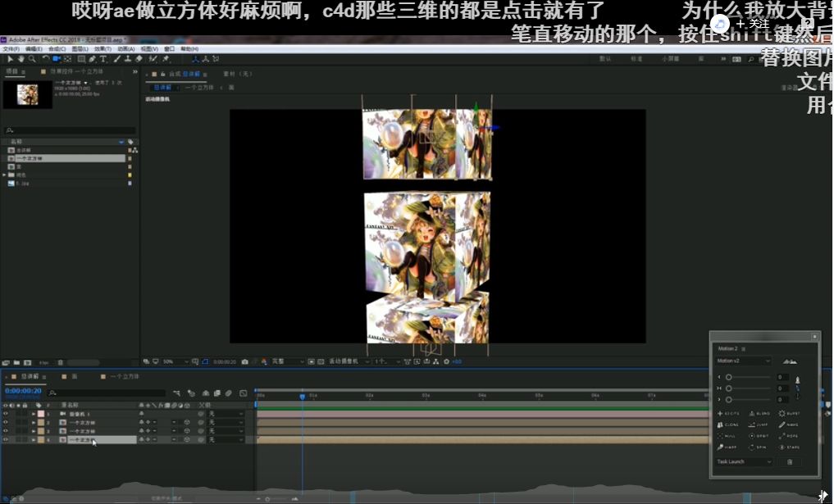Click the Motion 2 mountain graph icon
The height and width of the screenshot is (504, 834).
[790, 361]
